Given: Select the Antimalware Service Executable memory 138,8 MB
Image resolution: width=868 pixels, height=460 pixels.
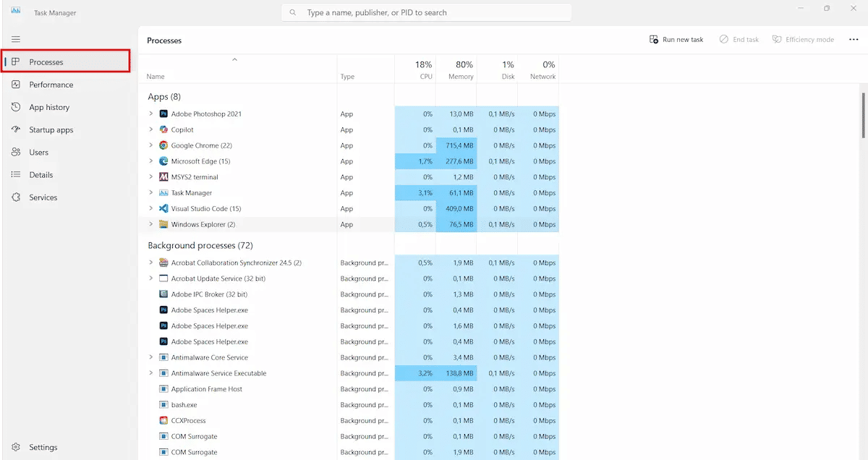Looking at the screenshot, I should point(456,373).
